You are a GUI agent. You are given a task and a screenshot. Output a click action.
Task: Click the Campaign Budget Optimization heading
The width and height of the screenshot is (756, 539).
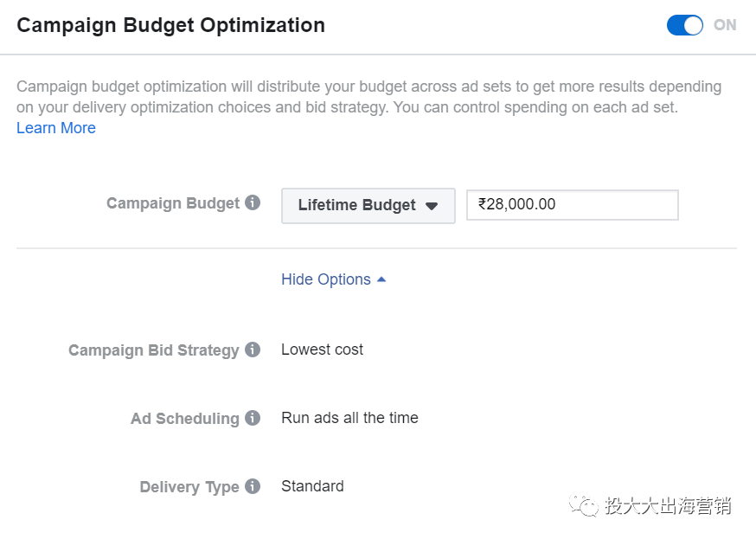(x=171, y=25)
